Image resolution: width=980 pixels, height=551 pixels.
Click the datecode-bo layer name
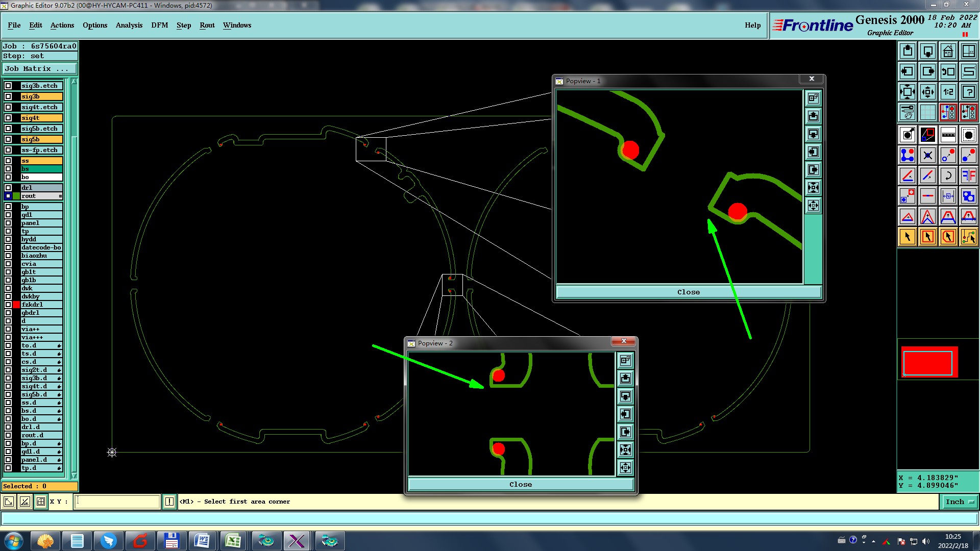[42, 247]
